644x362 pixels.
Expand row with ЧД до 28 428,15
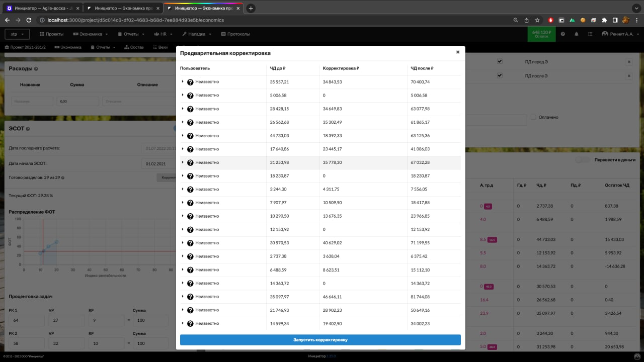[183, 109]
